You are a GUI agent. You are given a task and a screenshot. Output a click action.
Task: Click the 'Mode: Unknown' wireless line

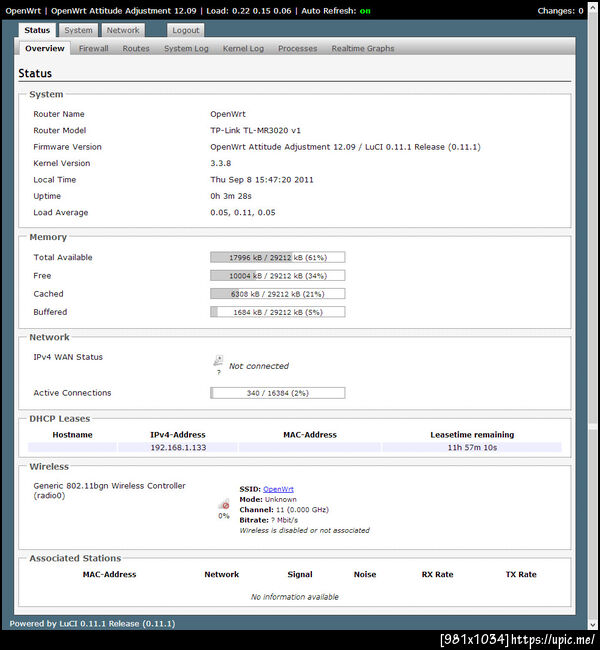[268, 500]
